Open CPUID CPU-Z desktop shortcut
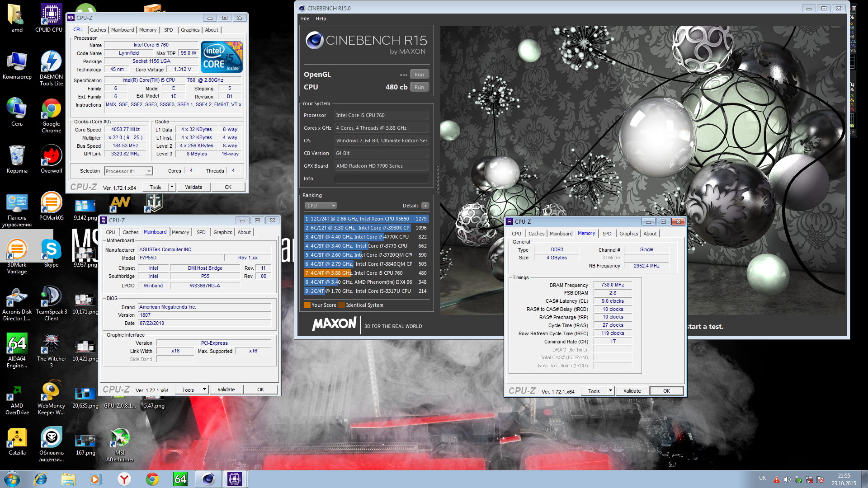Screen dimensions: 868x488 coord(51,19)
